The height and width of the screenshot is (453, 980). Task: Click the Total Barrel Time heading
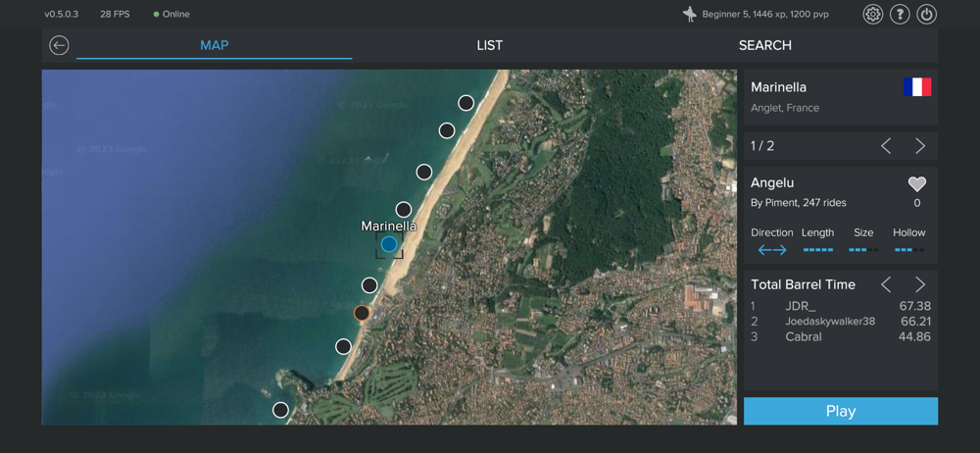tap(804, 284)
